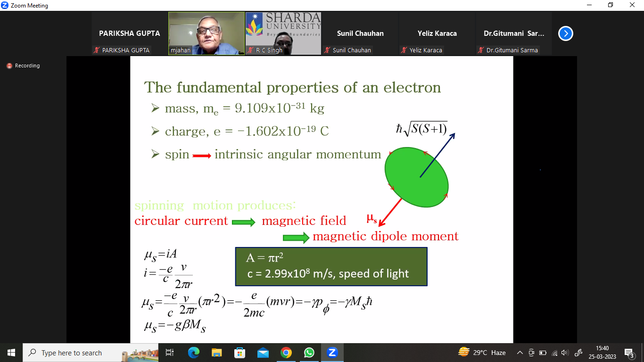Open WhatsApp from the taskbar
Viewport: 644px width, 362px height.
click(x=309, y=353)
